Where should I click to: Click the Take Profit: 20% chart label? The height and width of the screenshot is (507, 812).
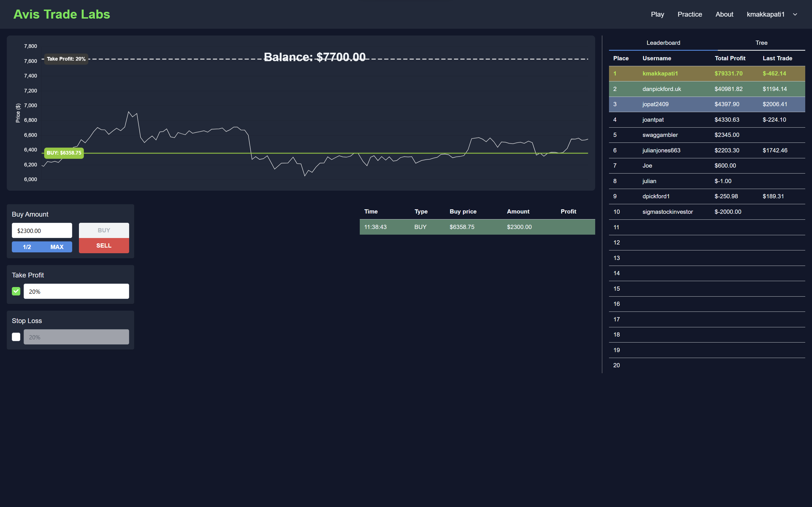66,59
